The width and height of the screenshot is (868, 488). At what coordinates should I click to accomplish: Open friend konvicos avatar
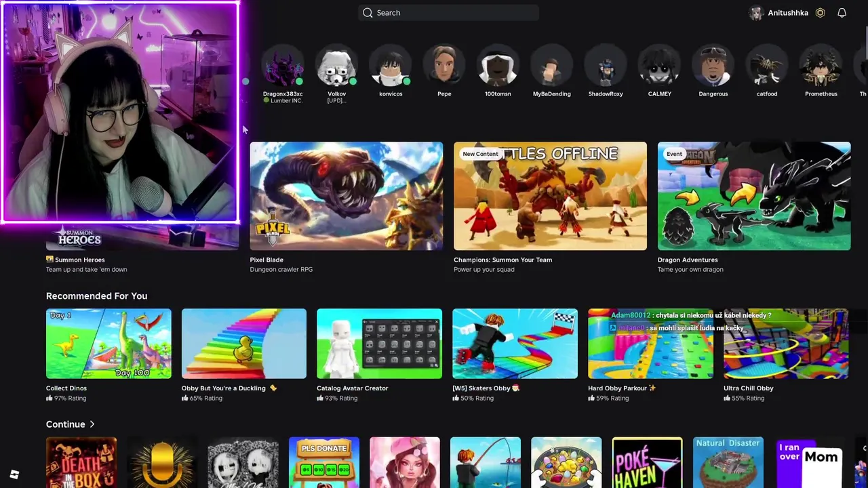point(391,67)
